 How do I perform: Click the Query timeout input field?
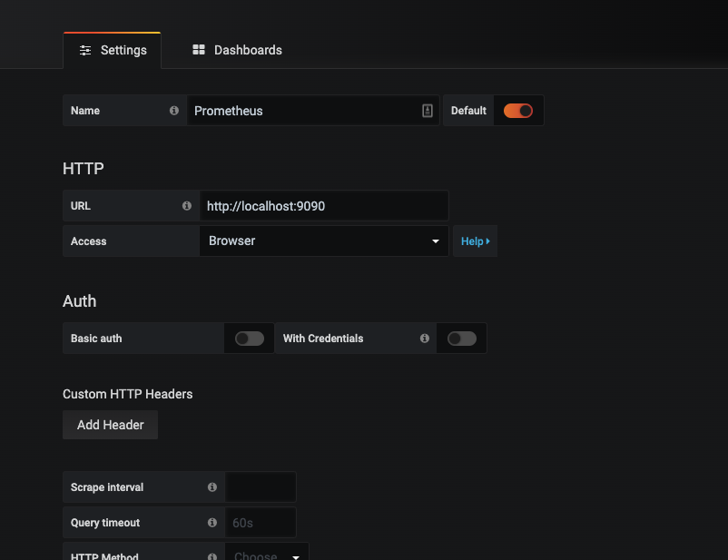click(x=261, y=523)
